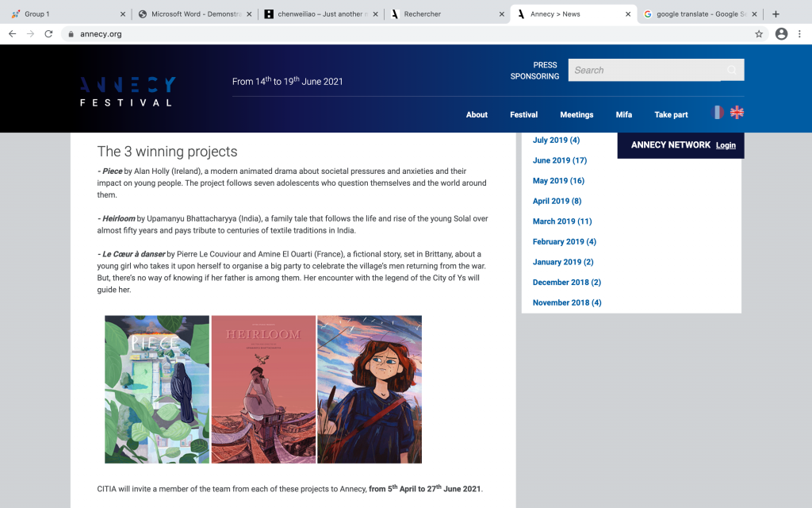This screenshot has width=812, height=508.
Task: Open the Take part menu
Action: coord(671,114)
